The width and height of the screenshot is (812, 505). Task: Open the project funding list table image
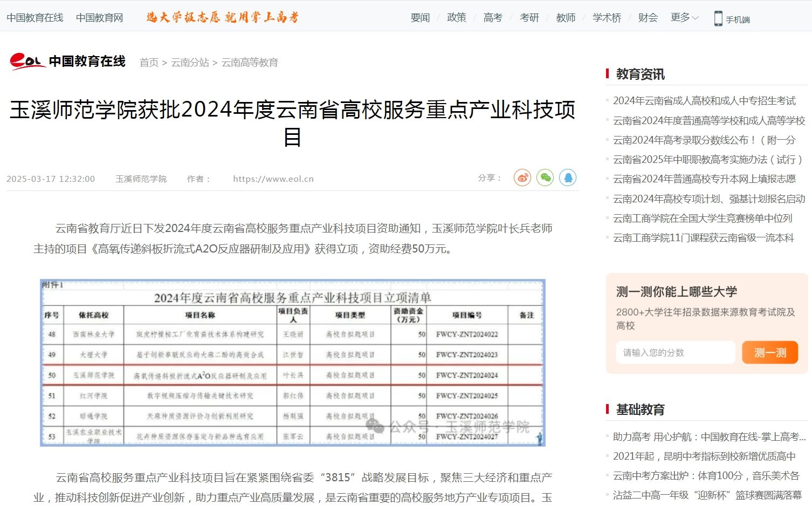tap(292, 363)
